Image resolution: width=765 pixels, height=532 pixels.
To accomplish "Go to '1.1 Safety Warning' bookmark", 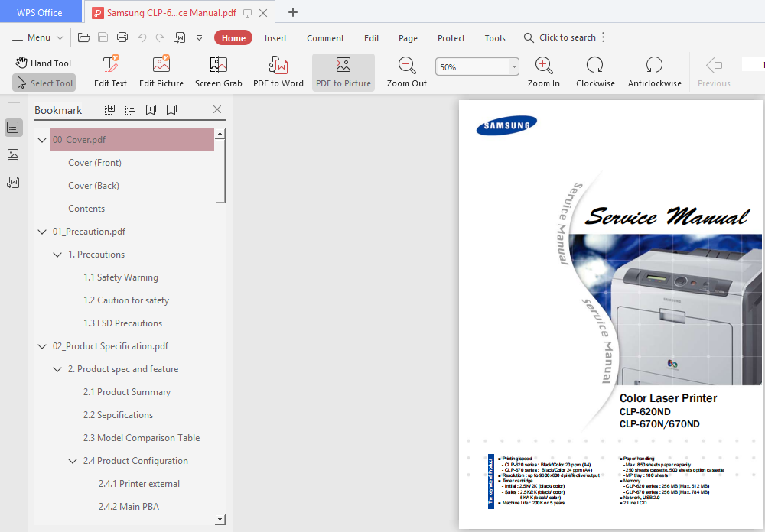I will tap(121, 277).
